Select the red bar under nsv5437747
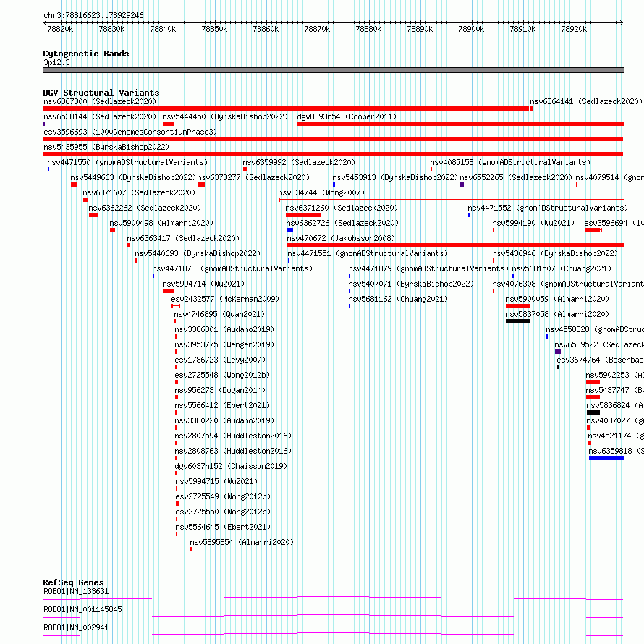This screenshot has width=644, height=644. 593,397
